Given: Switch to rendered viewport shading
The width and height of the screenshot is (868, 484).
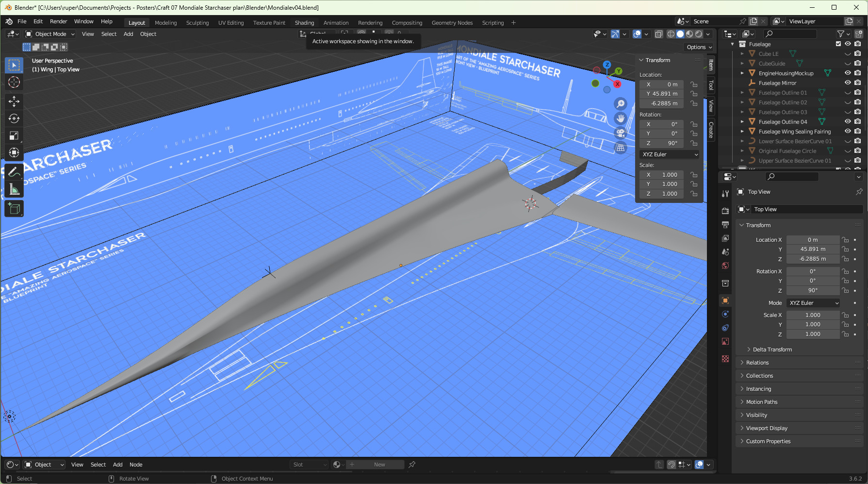Looking at the screenshot, I should pos(699,34).
